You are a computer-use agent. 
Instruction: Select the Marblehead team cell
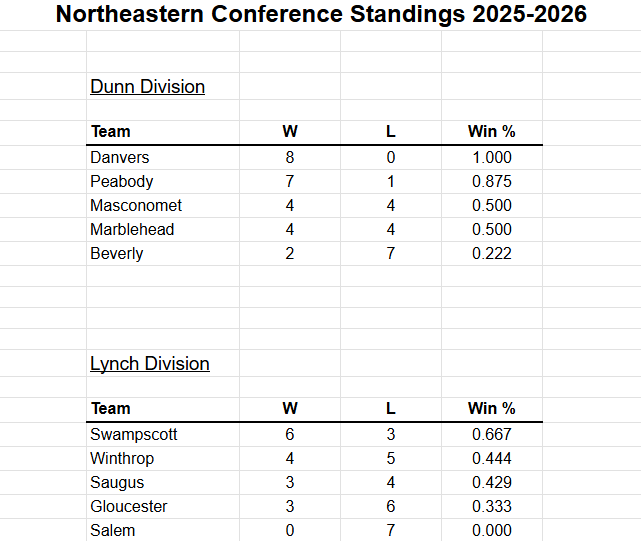point(132,230)
